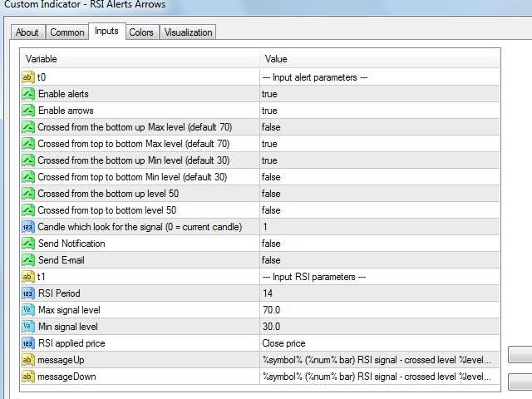This screenshot has width=532, height=399.
Task: Click the bool icon beside Enable alerts
Action: coord(28,94)
